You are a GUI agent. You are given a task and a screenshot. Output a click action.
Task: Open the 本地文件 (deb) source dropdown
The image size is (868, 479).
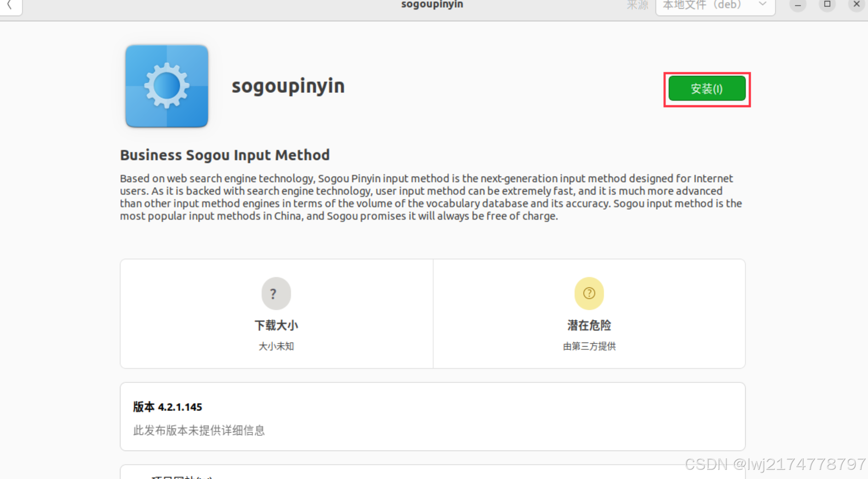pyautogui.click(x=715, y=6)
